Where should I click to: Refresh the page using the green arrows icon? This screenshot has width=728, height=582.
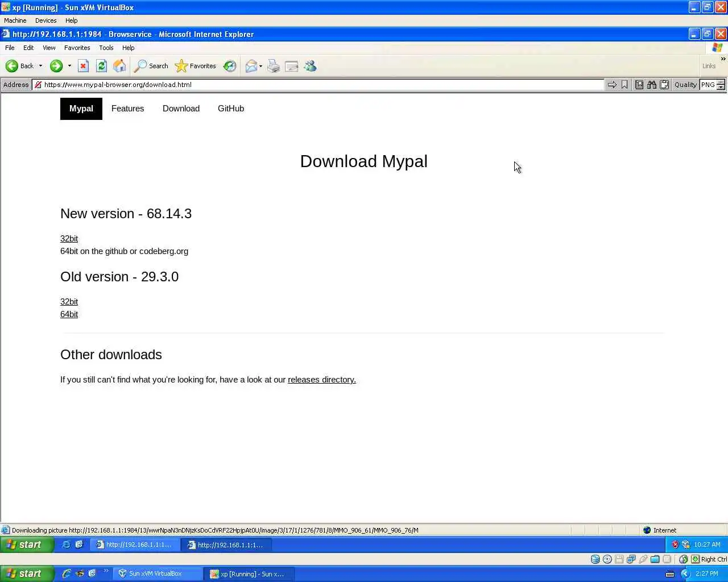[x=101, y=66]
